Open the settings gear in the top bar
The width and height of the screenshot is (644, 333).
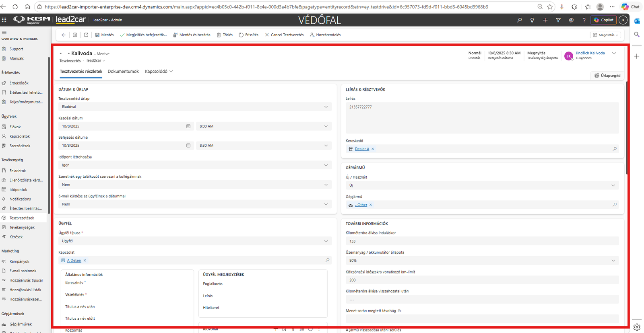[571, 20]
